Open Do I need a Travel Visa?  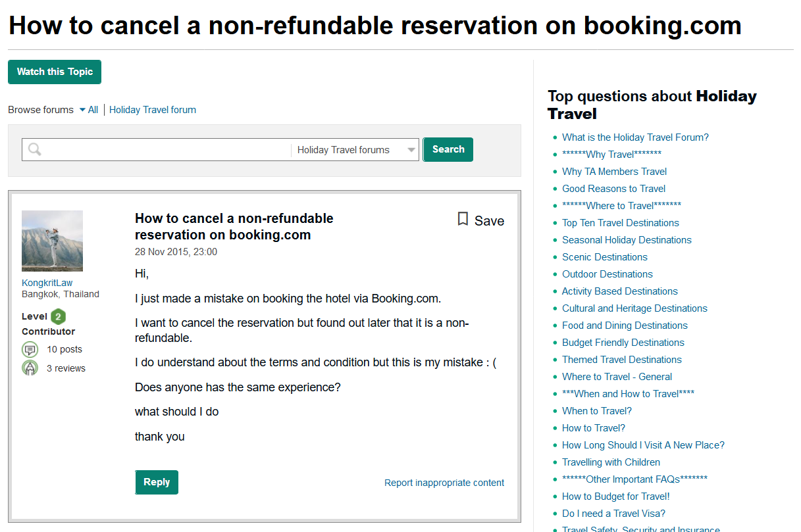[x=613, y=514]
